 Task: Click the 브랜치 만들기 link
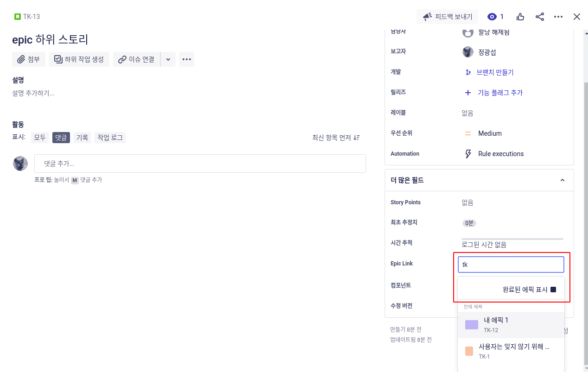[x=495, y=72]
